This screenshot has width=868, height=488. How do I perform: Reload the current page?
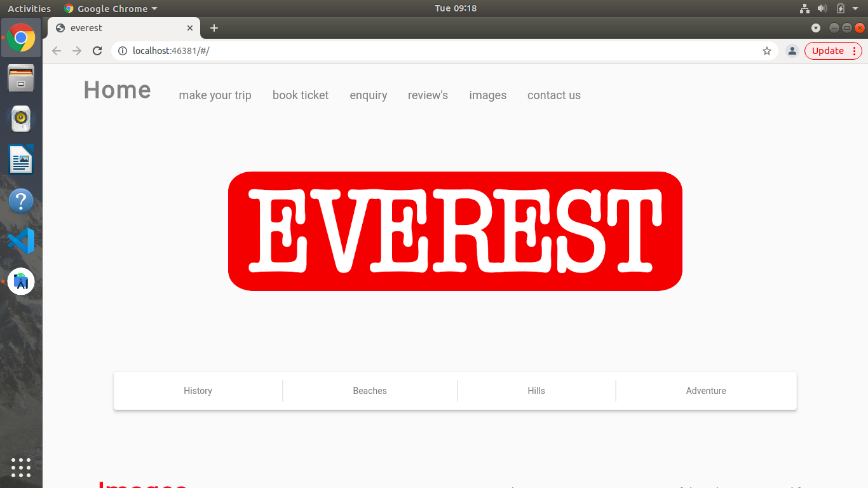tap(97, 51)
